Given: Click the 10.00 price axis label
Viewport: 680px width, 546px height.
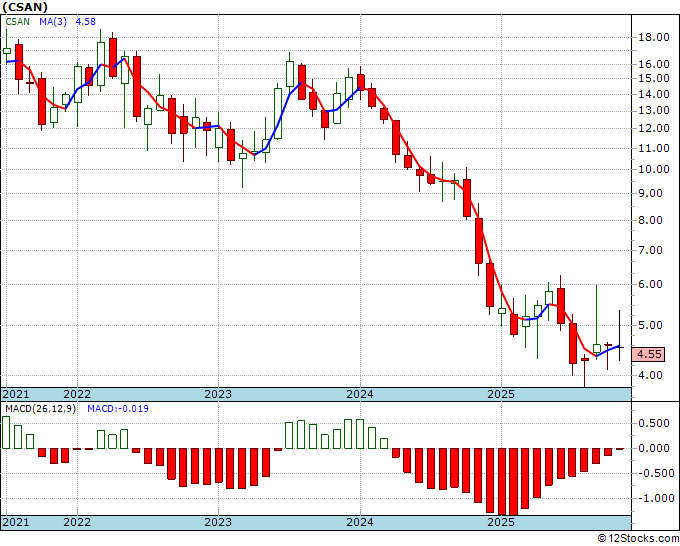Looking at the screenshot, I should [x=654, y=170].
